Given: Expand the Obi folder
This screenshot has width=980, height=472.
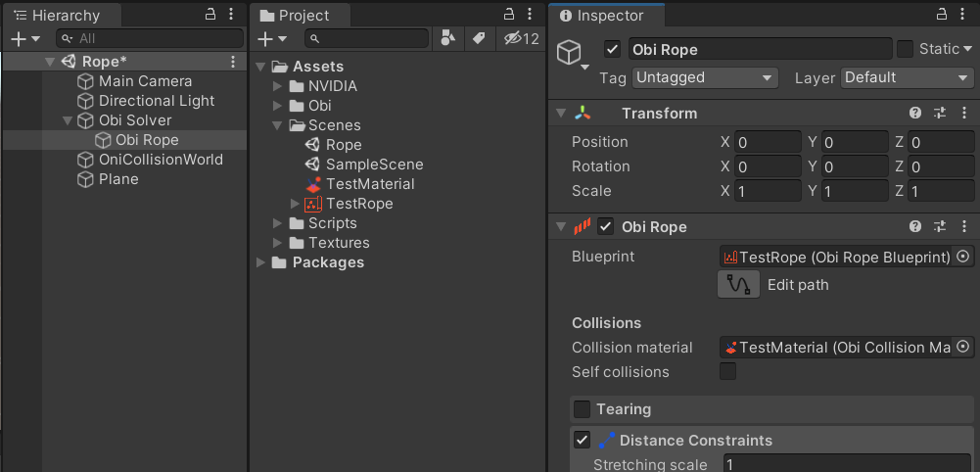Looking at the screenshot, I should pos(278,106).
